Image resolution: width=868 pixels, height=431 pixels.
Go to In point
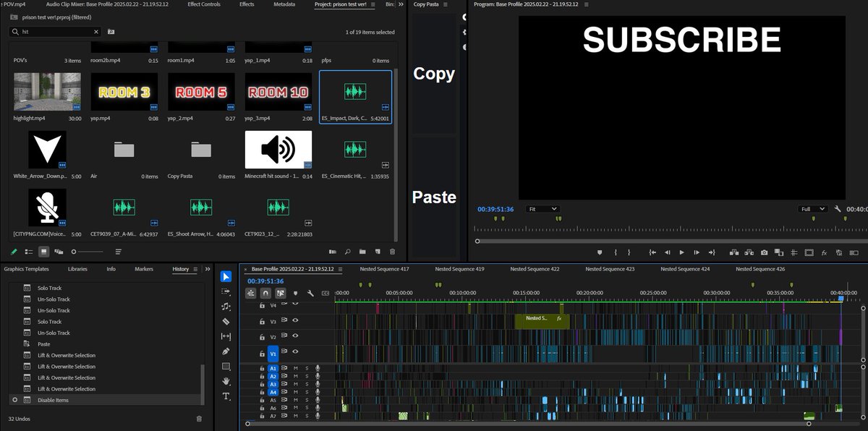pyautogui.click(x=652, y=252)
